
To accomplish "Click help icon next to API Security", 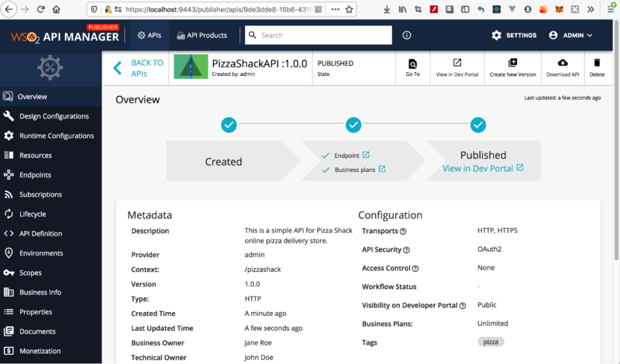I will click(x=407, y=250).
